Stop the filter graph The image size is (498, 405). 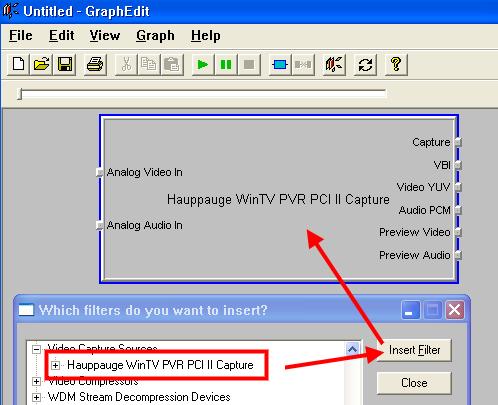249,64
